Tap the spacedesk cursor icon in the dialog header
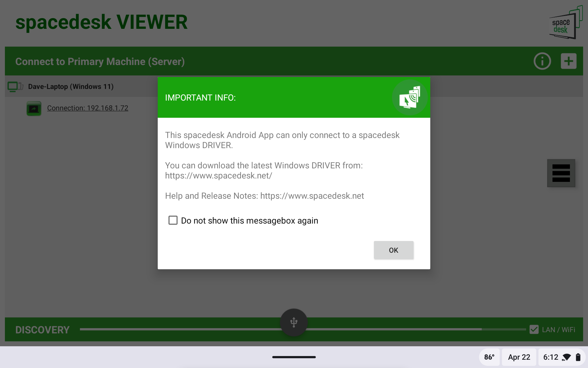The height and width of the screenshot is (368, 588). click(x=410, y=97)
